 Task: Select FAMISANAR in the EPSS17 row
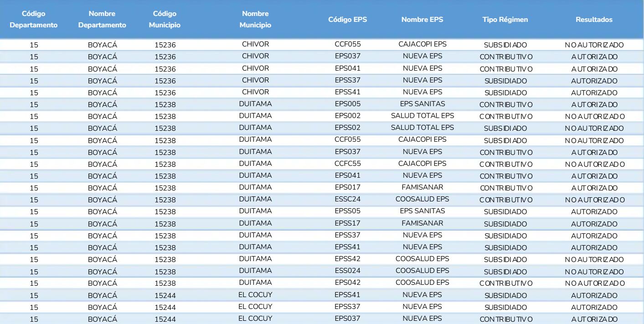coord(422,223)
